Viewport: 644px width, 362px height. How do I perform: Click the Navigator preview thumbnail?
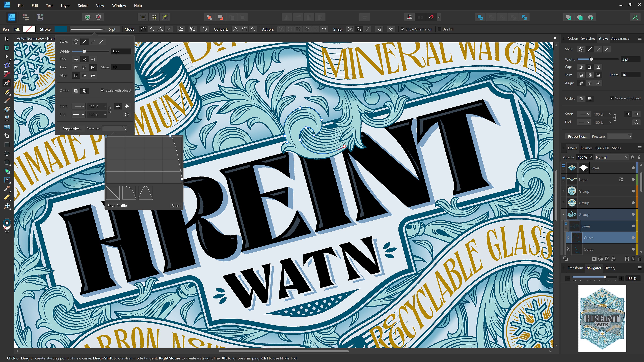coord(602,318)
